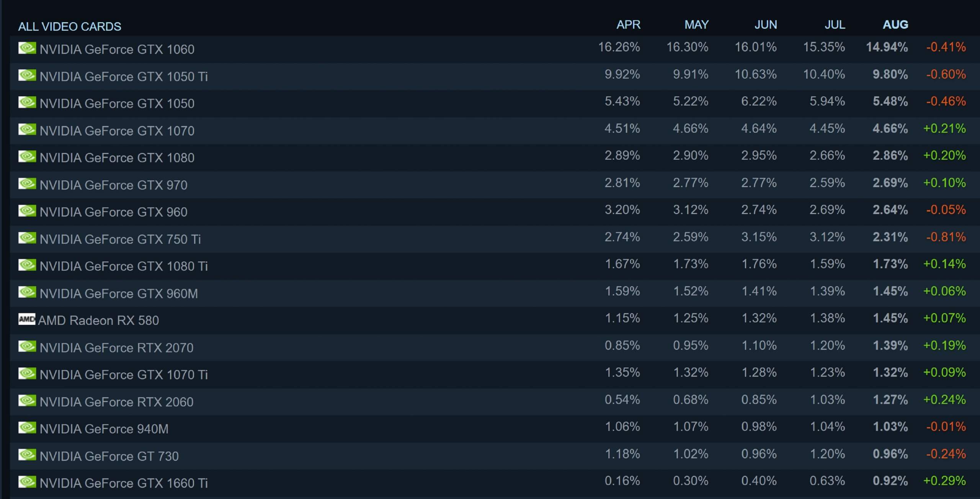The height and width of the screenshot is (499, 980).
Task: Click the NVIDIA icon next to GTX 1660 Ti
Action: [x=27, y=482]
